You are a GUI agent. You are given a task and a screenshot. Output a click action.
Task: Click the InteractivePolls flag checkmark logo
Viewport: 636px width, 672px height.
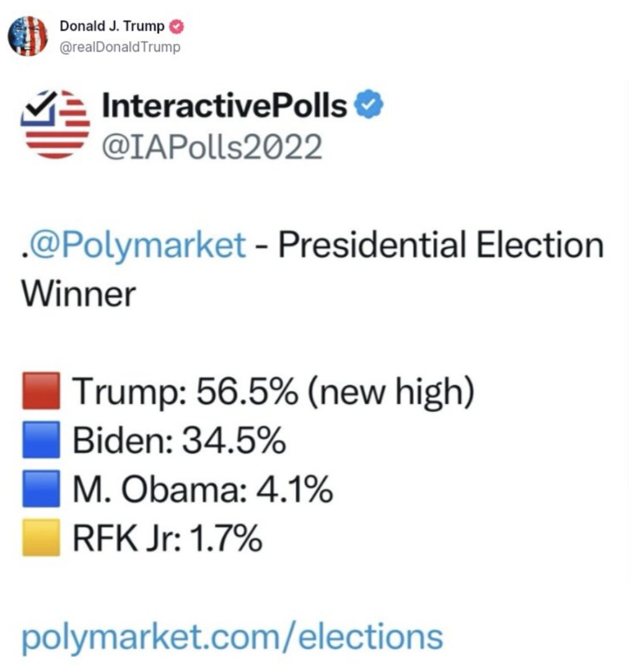55,124
